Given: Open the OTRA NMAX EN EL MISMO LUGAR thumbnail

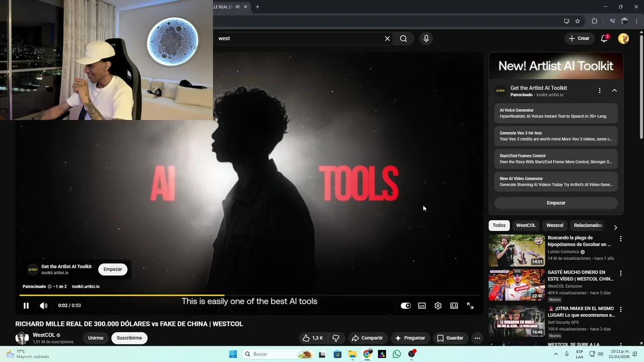Looking at the screenshot, I should click(x=517, y=321).
